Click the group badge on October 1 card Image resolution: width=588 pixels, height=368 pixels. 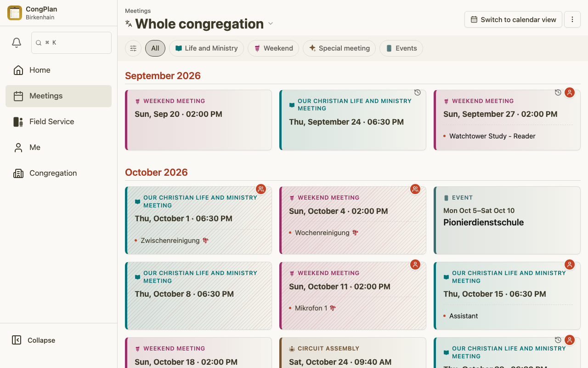(261, 189)
